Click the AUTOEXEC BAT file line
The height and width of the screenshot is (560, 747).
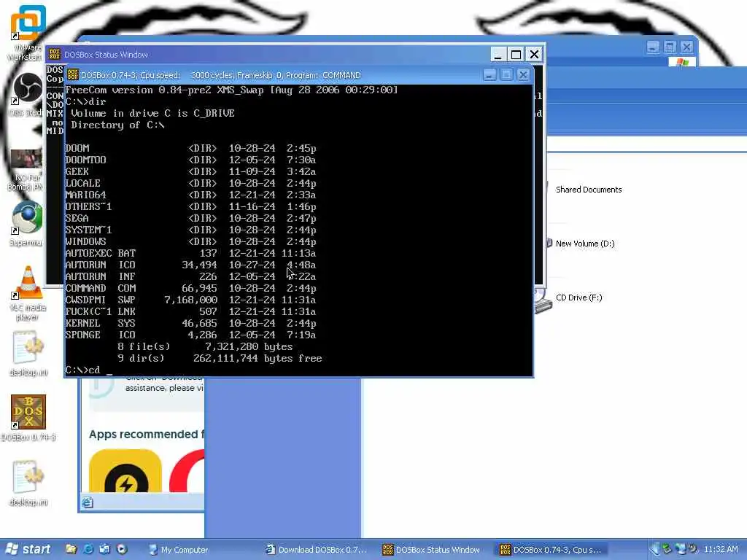[x=190, y=253]
